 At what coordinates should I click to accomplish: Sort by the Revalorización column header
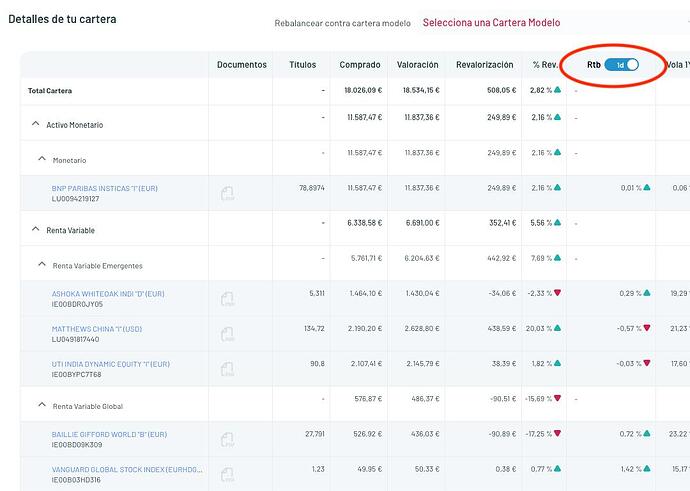pos(484,65)
